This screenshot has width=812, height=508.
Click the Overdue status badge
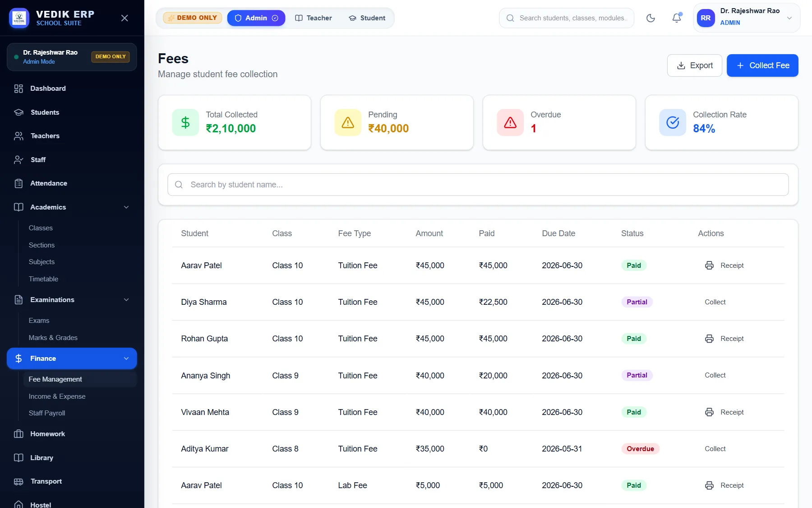pyautogui.click(x=640, y=449)
